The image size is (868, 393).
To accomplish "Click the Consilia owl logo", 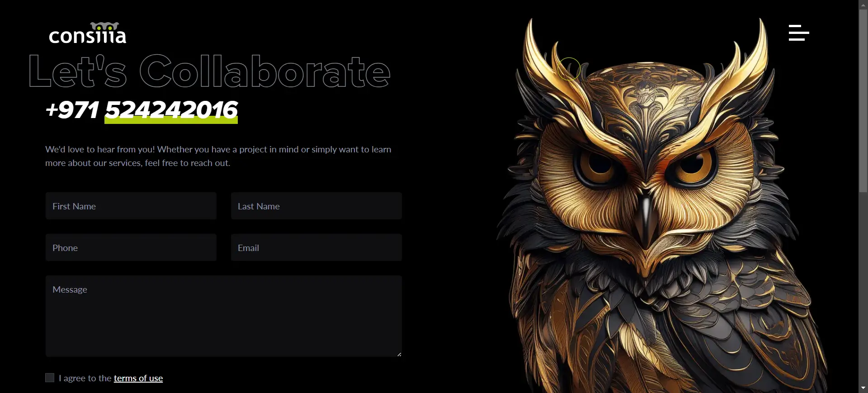I will pyautogui.click(x=88, y=33).
